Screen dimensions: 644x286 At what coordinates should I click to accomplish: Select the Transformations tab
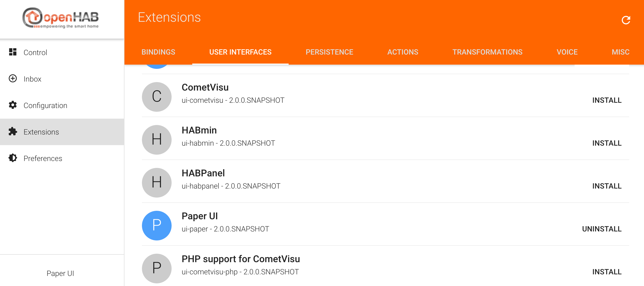pos(487,52)
